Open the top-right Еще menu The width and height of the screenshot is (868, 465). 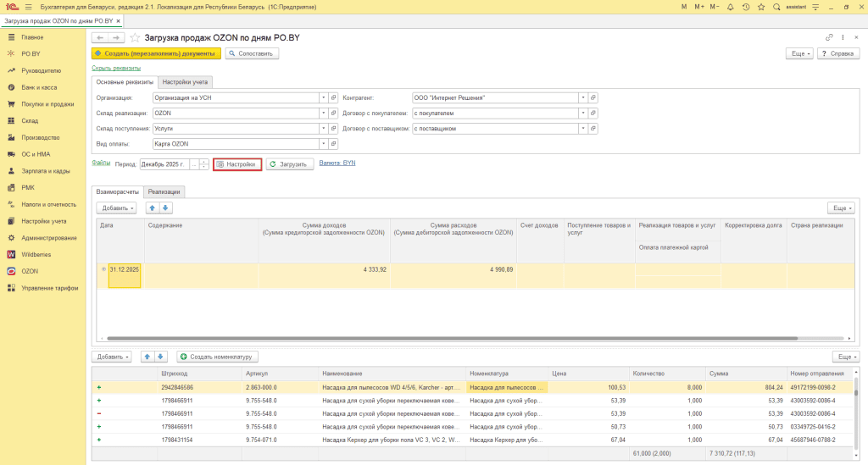800,53
